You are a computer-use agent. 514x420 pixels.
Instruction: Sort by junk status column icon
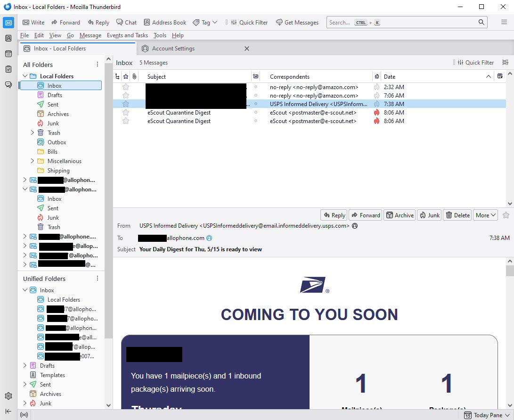(x=376, y=76)
